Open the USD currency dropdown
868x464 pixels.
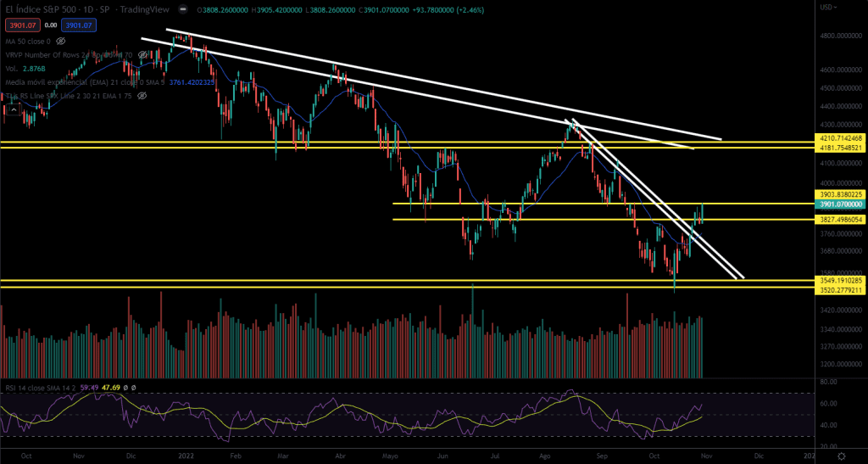[x=829, y=7]
